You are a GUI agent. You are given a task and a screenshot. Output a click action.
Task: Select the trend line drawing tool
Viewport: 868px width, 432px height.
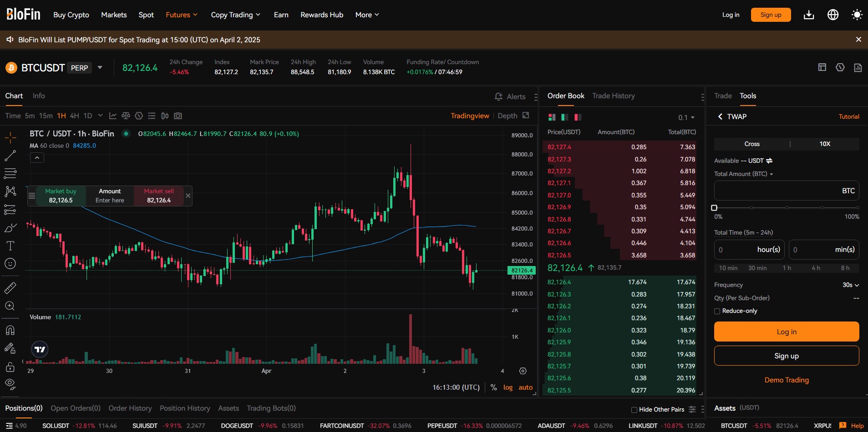click(10, 156)
